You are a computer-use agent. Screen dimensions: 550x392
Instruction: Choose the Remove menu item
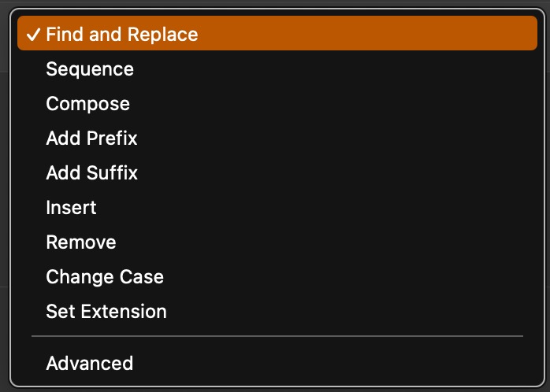[81, 242]
